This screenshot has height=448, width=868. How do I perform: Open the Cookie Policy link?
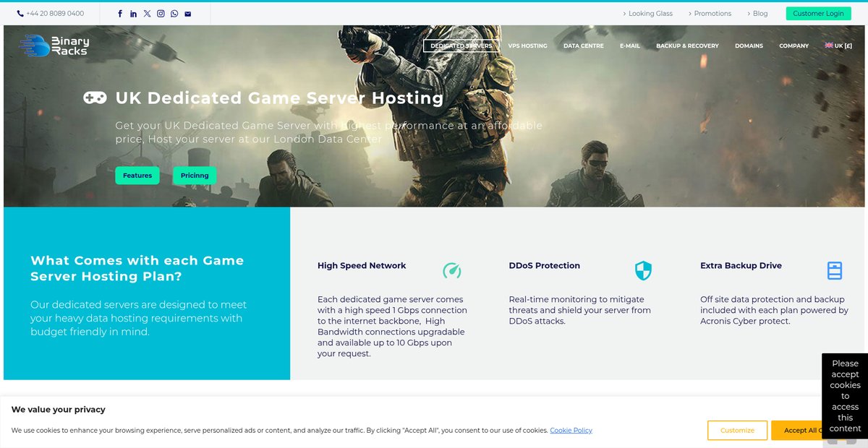[x=571, y=431]
